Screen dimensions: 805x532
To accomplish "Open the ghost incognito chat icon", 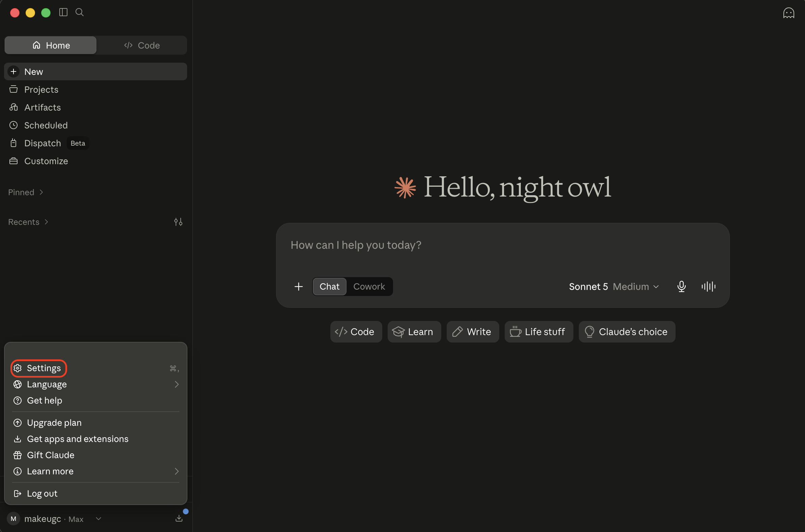I will tap(788, 13).
